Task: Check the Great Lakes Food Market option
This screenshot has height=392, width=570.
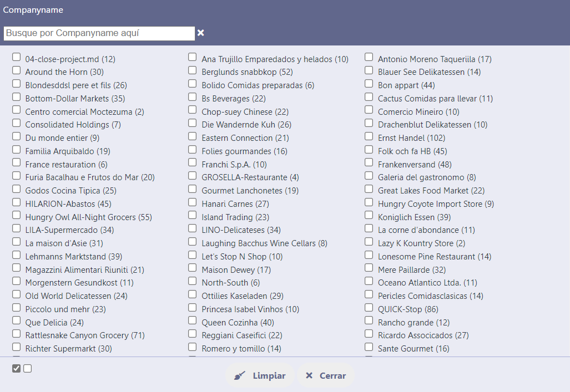Action: [x=369, y=189]
